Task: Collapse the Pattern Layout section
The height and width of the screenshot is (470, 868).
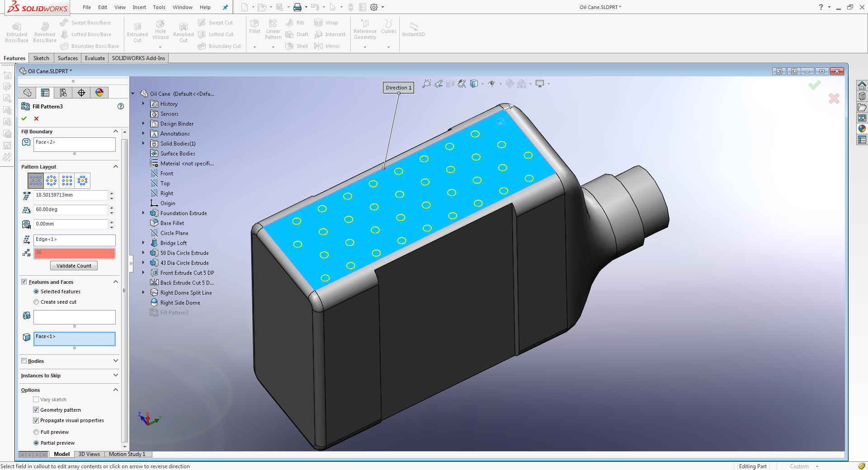Action: click(x=116, y=167)
